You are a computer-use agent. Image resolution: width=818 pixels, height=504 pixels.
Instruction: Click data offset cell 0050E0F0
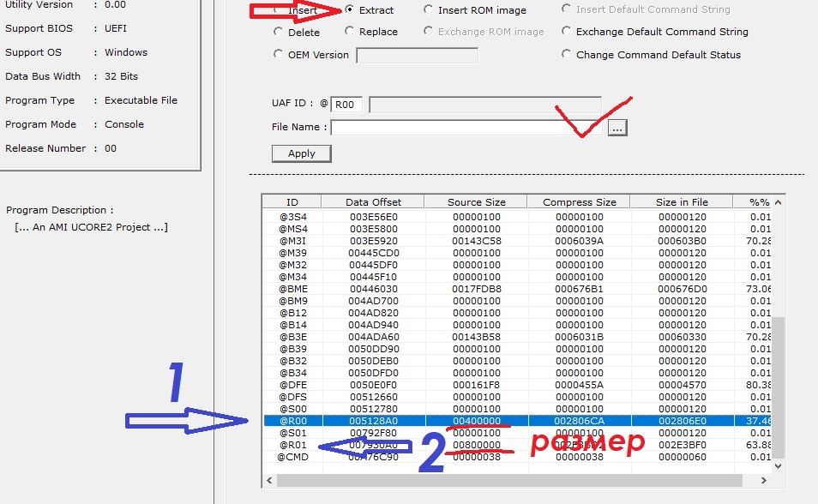[374, 385]
